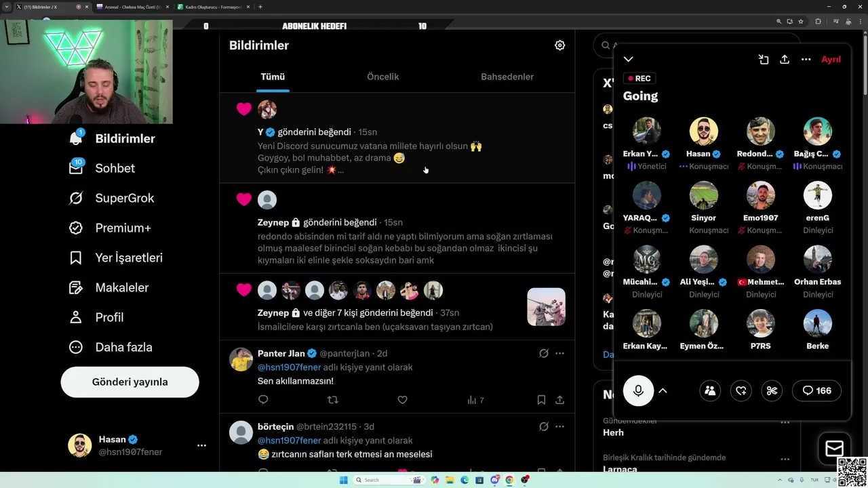Open more options in space panel
868x488 pixels.
point(806,60)
